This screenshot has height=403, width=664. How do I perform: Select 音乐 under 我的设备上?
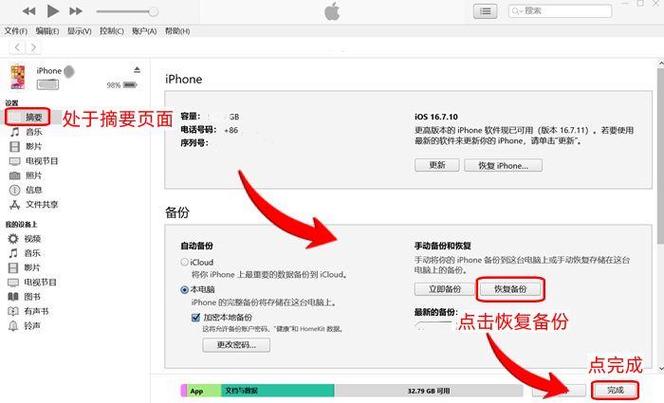25,253
